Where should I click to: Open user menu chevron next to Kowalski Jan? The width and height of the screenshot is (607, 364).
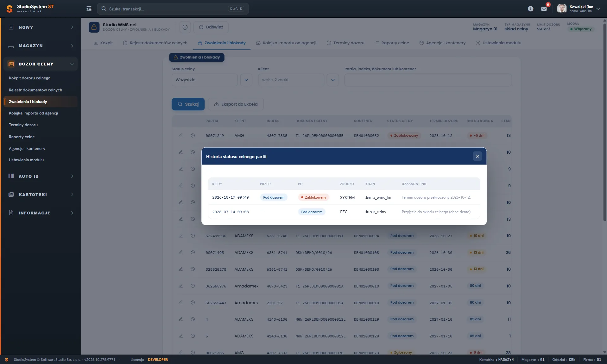coord(598,9)
